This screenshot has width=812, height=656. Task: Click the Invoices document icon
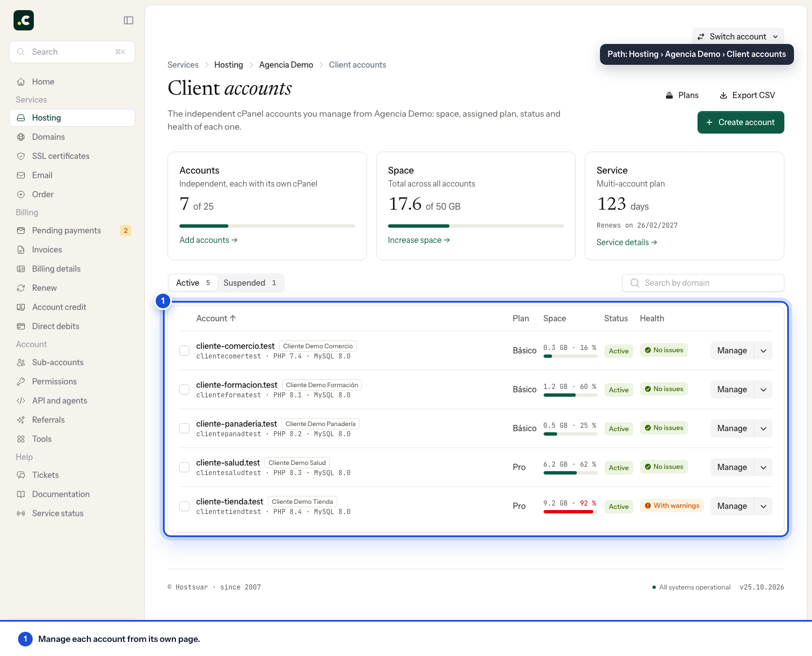21,250
